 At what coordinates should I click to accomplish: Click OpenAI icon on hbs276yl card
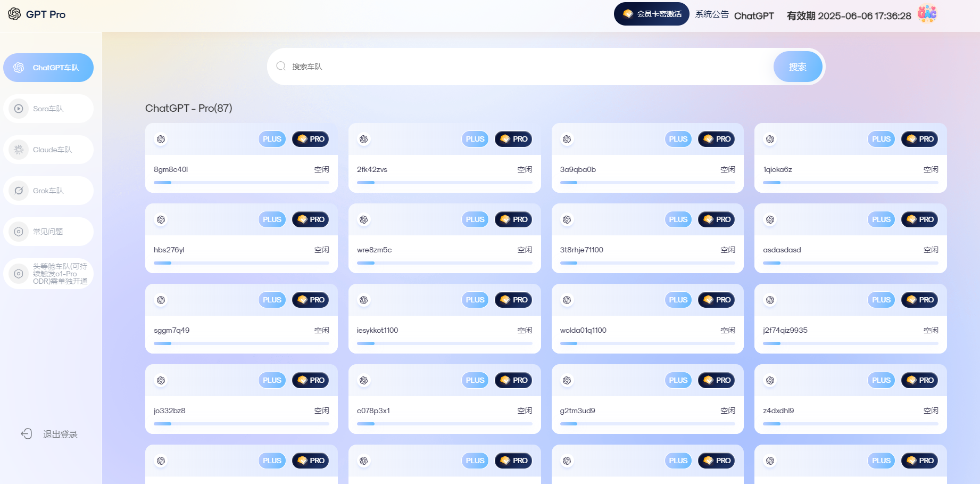[x=161, y=219]
